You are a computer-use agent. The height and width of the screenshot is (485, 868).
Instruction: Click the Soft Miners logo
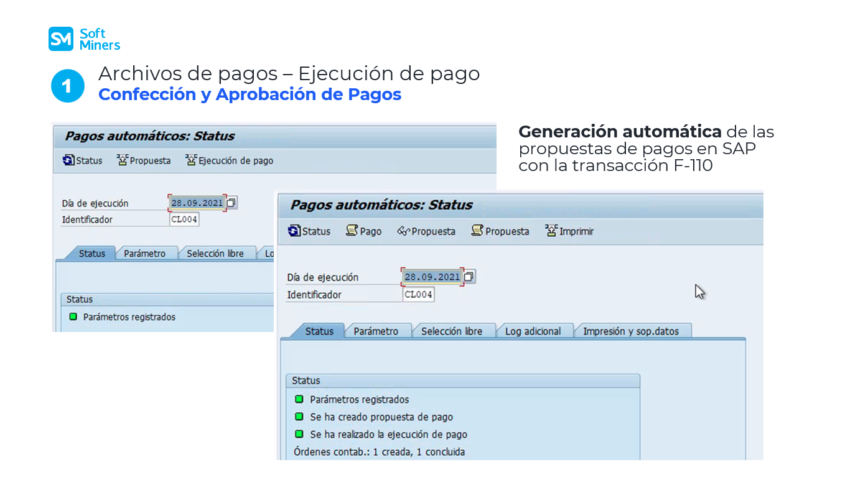coord(84,39)
